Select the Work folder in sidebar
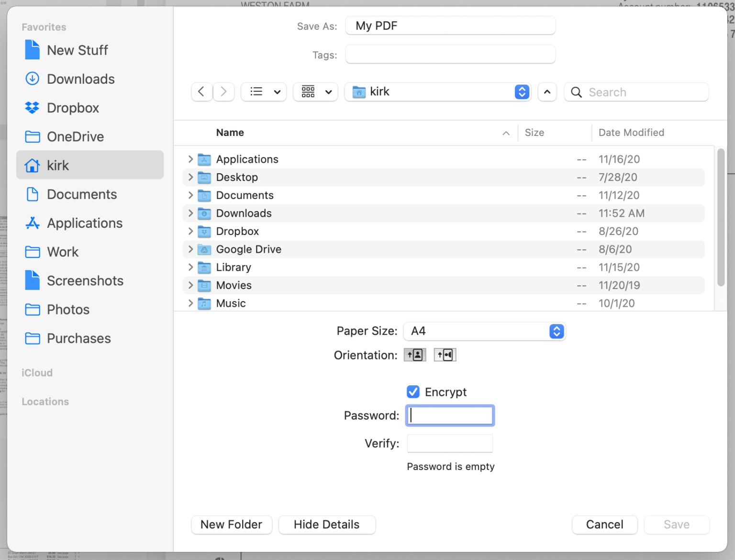 tap(63, 252)
